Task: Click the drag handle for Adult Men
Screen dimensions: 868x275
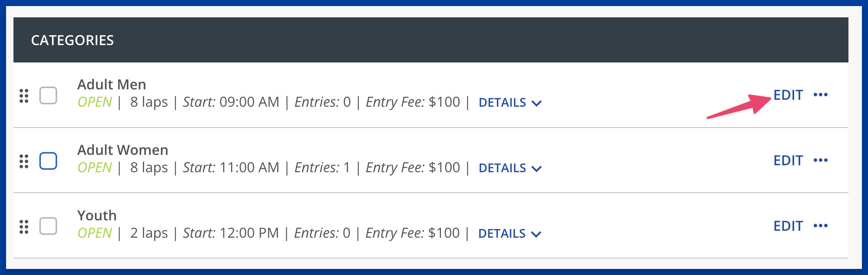Action: [x=24, y=96]
